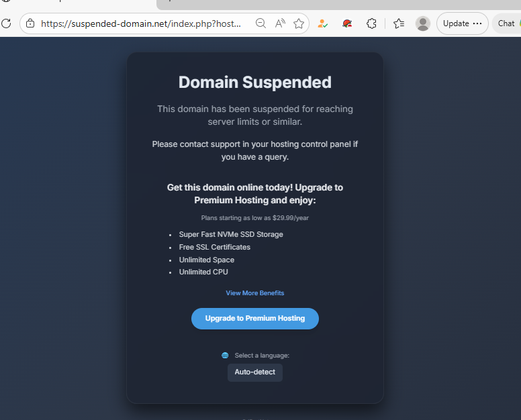The image size is (521, 420).
Task: Click the address bar URL field
Action: [x=141, y=23]
